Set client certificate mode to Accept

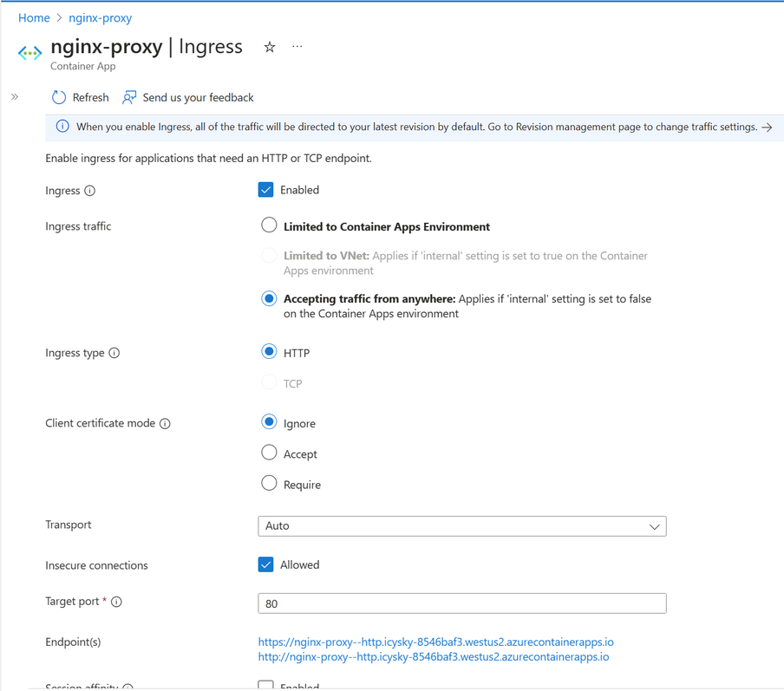pos(269,453)
